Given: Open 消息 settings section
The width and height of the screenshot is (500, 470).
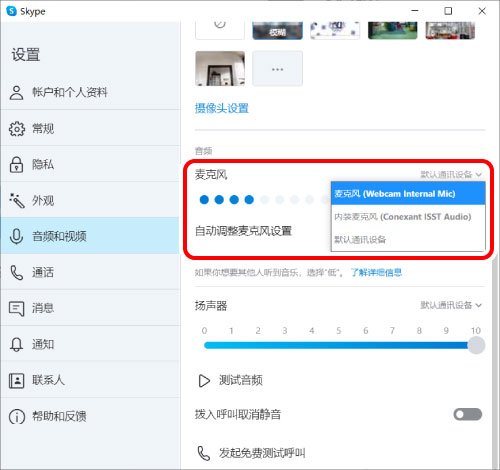Looking at the screenshot, I should coord(90,308).
